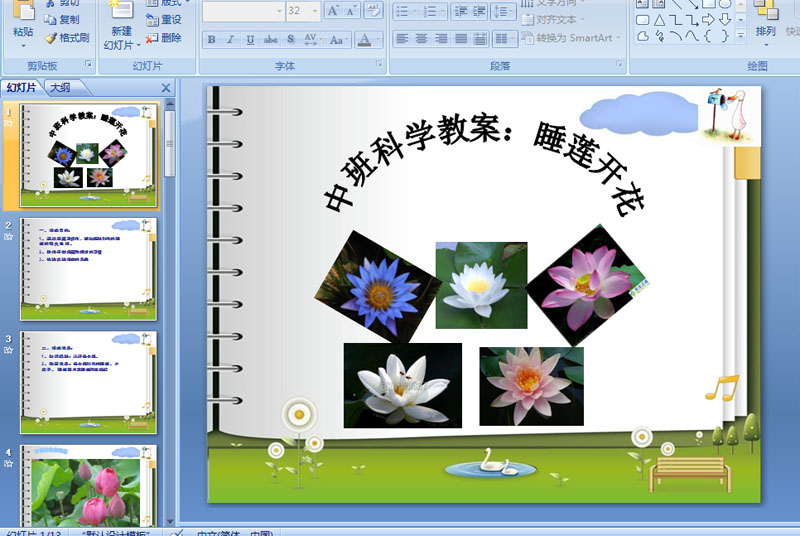Click the 重设 reset slide button
800x536 pixels.
click(x=164, y=20)
